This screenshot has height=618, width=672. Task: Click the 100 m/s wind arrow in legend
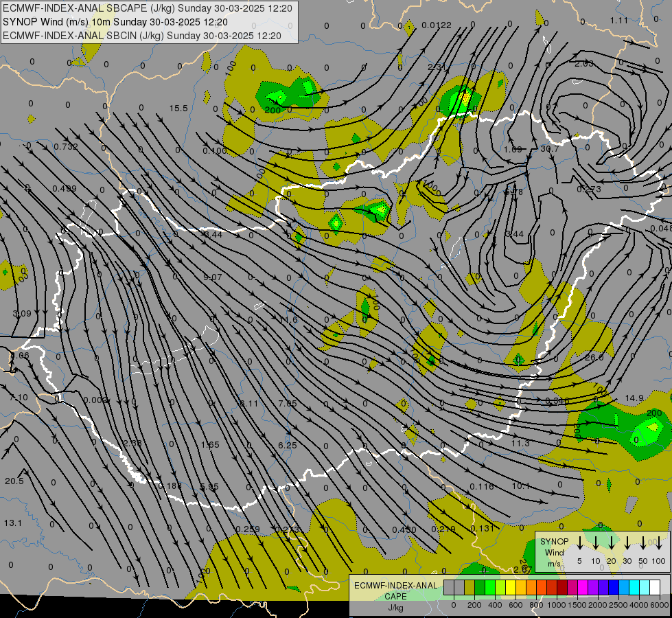click(x=659, y=542)
